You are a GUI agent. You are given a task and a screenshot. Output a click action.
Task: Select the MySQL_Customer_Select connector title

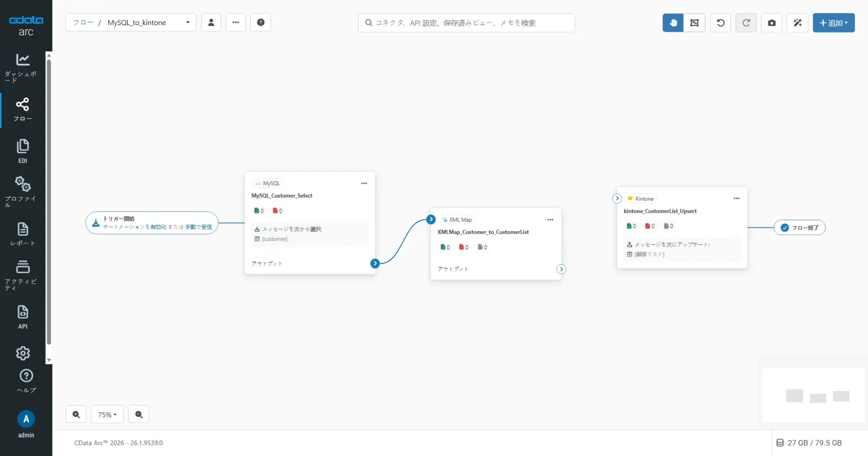pyautogui.click(x=282, y=196)
